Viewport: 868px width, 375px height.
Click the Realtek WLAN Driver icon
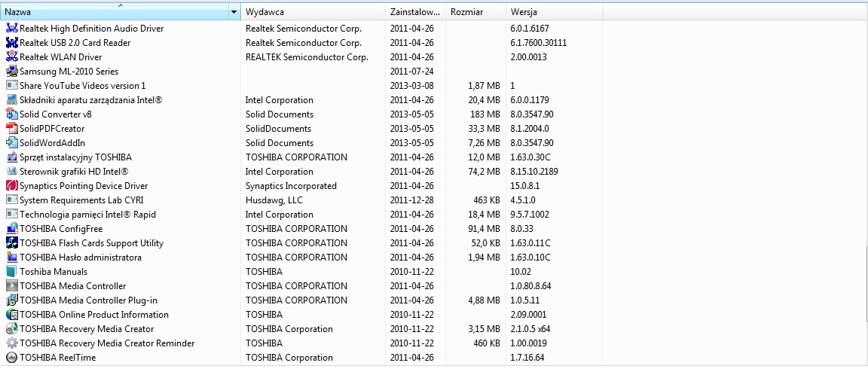click(x=11, y=57)
